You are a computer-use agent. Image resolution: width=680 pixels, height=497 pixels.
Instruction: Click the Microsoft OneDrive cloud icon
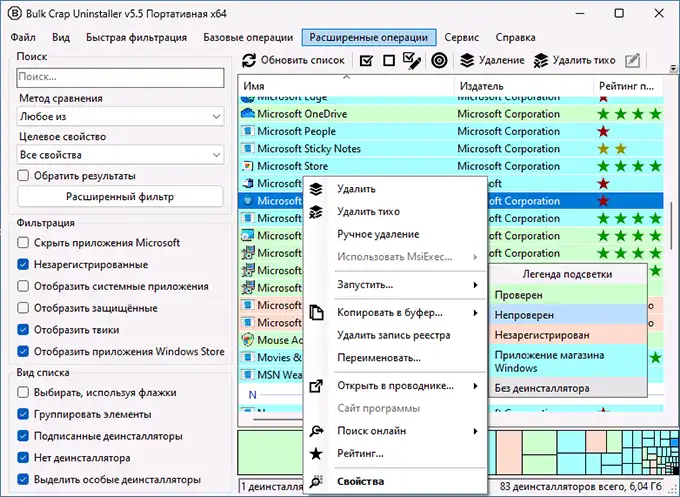tap(248, 114)
